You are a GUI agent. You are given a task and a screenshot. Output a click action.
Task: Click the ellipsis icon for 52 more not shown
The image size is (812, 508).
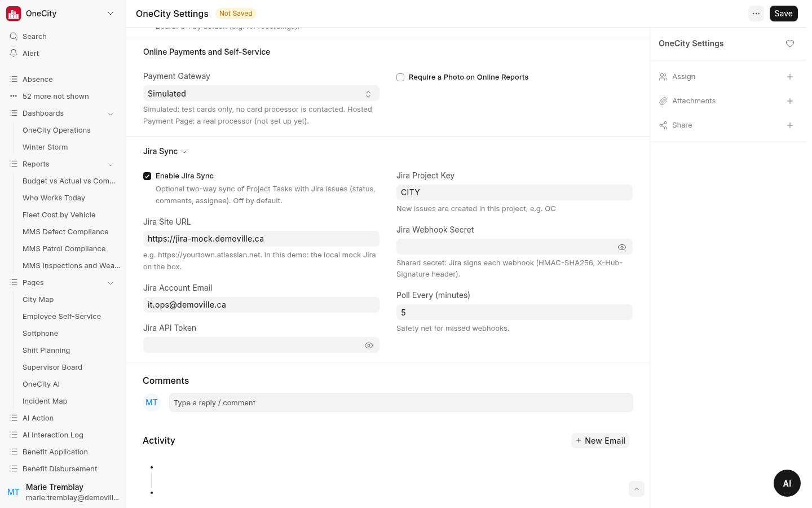click(14, 96)
